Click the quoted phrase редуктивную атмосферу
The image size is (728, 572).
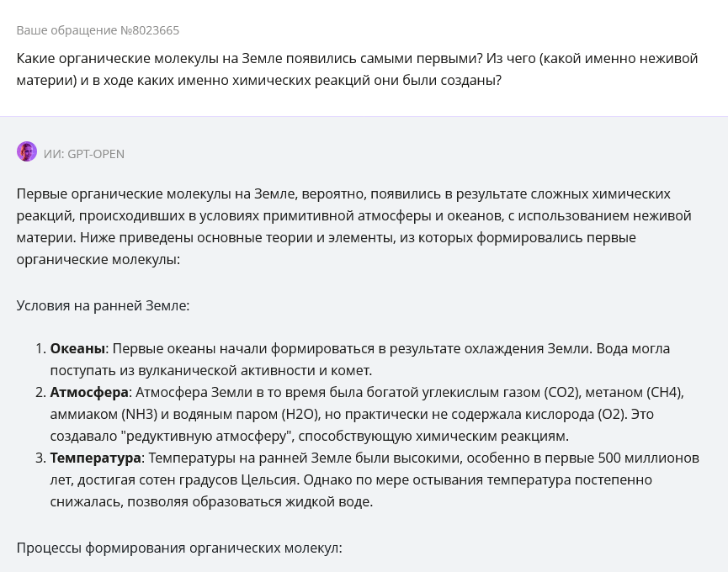(207, 436)
